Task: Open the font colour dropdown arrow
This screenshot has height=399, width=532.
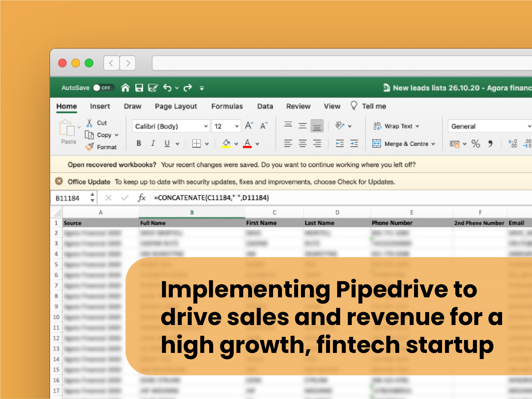Action: (x=257, y=144)
